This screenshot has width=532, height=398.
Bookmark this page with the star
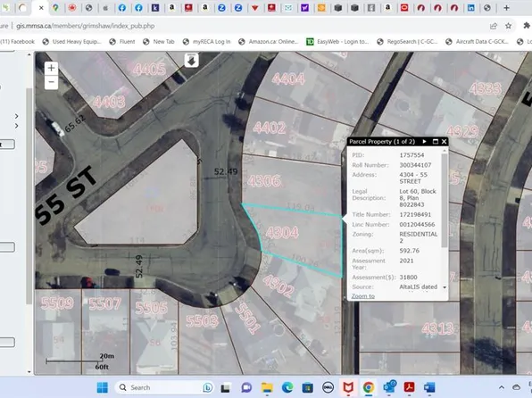(508, 26)
